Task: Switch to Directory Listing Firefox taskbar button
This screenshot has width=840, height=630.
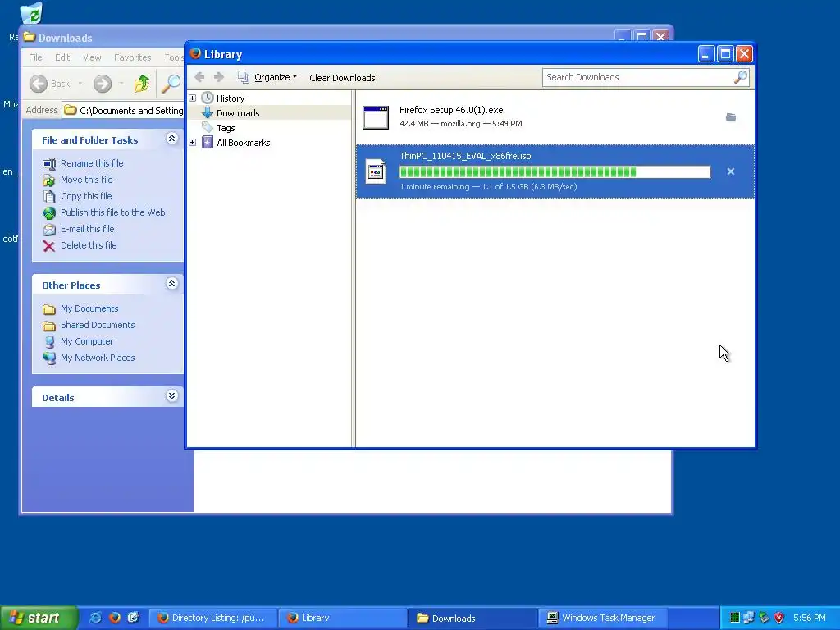Action: (212, 619)
